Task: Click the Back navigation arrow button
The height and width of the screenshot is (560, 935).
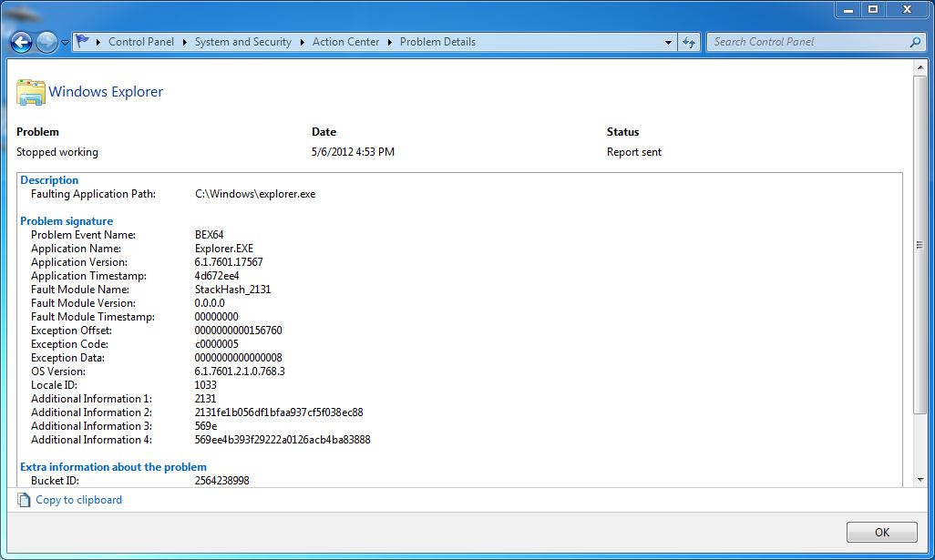Action: point(22,42)
